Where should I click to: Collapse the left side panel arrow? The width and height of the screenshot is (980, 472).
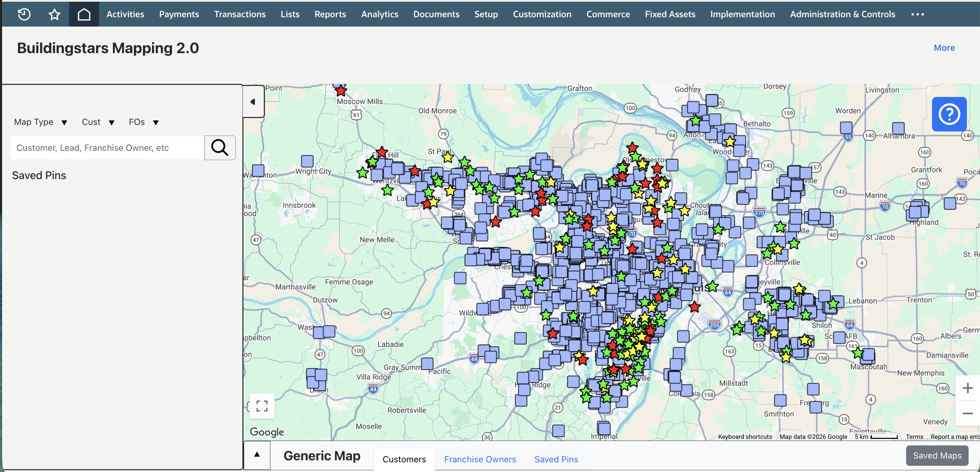(253, 101)
